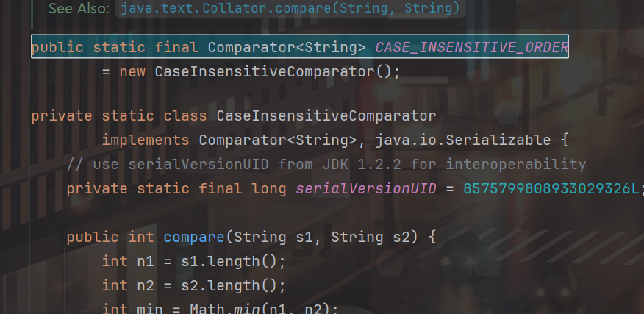Click the CASE_INSENSITIVE_ORDER field name

click(471, 48)
